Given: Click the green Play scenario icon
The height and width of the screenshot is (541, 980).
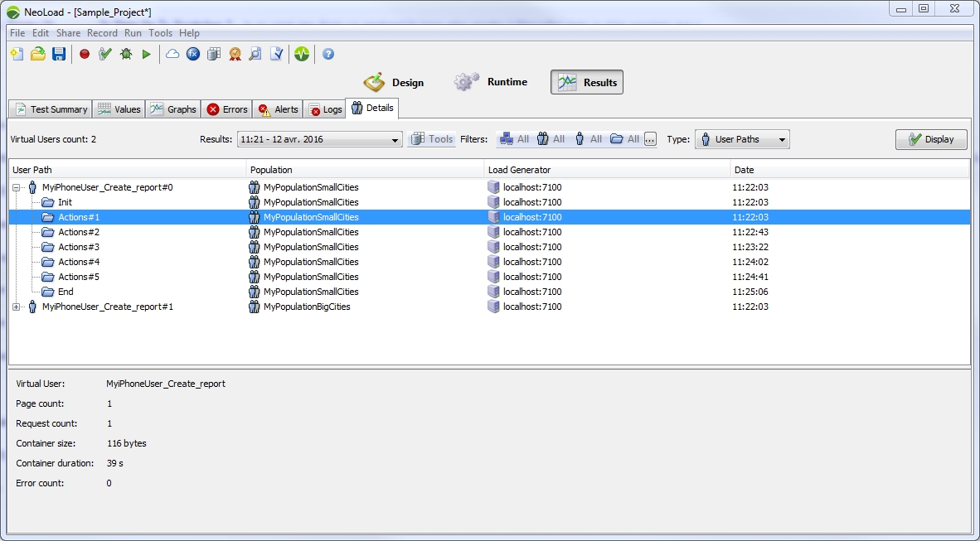Looking at the screenshot, I should click(x=147, y=54).
